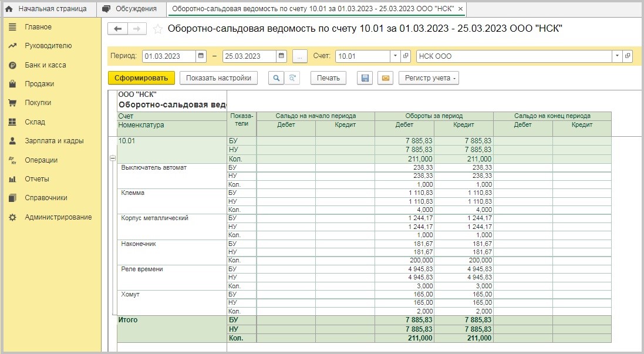The image size is (644, 354).
Task: Click the period start date field
Action: (169, 56)
